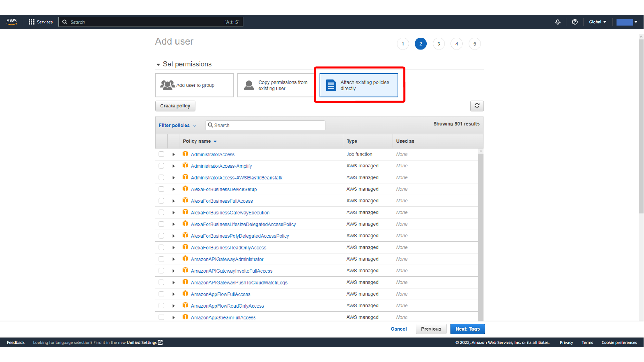Click the Previous button

point(431,329)
